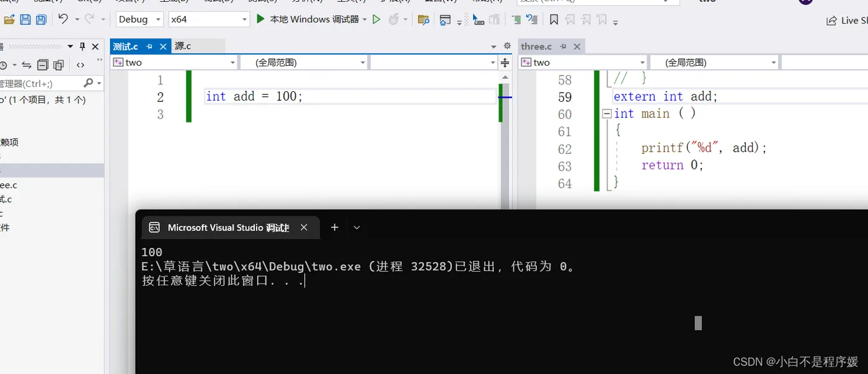
Task: Open the (全局范围) scope combo in 测试.c
Action: pyautogui.click(x=303, y=63)
